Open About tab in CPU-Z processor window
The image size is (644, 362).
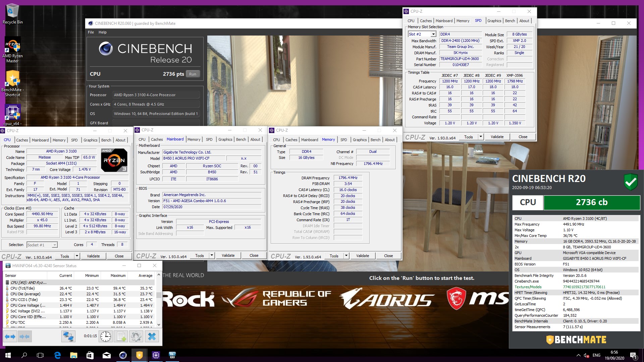pos(120,140)
